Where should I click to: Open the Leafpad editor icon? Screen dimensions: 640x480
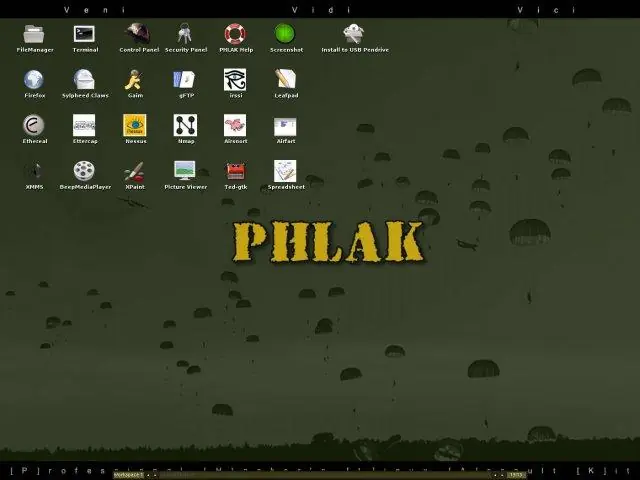[285, 79]
